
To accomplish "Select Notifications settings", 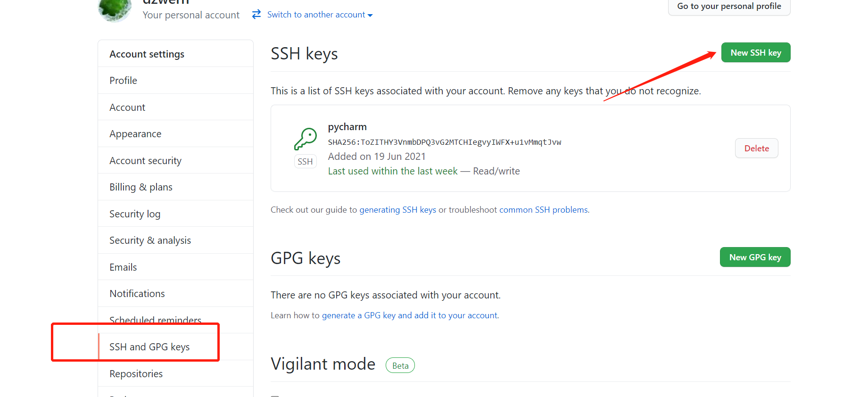I will coord(137,293).
